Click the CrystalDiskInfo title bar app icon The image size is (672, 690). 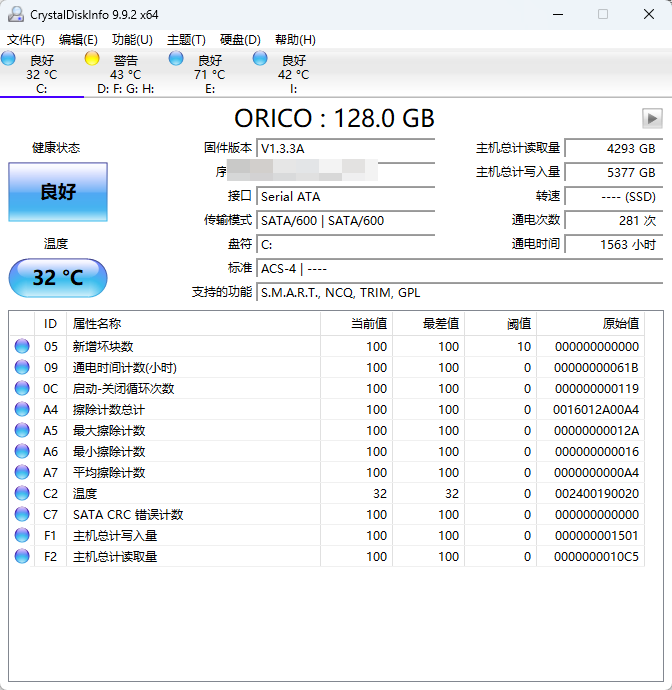(x=16, y=15)
